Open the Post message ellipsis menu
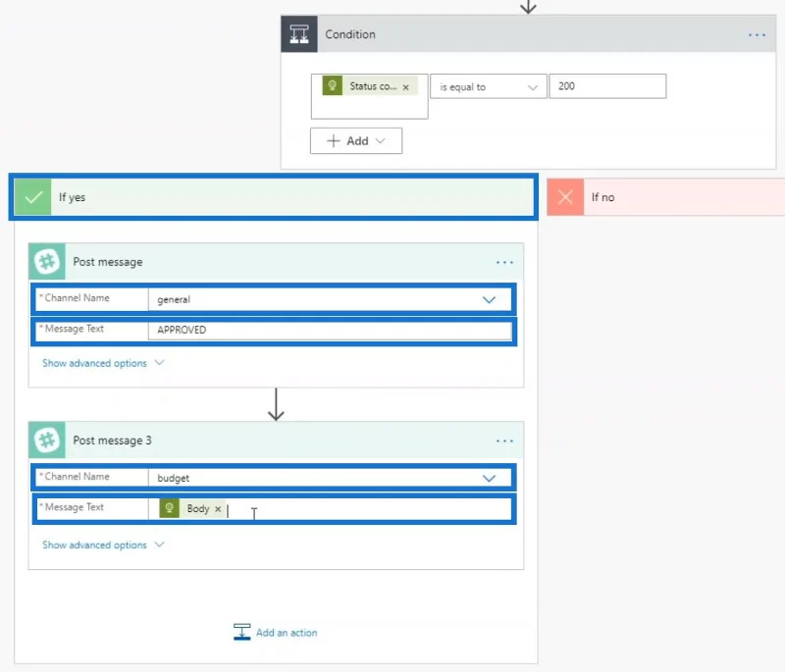 [504, 262]
